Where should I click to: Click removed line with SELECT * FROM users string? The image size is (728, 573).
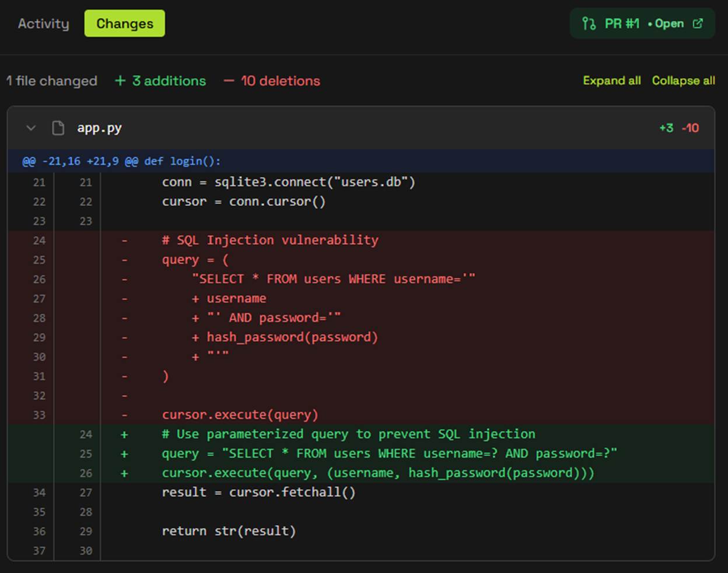click(x=361, y=279)
